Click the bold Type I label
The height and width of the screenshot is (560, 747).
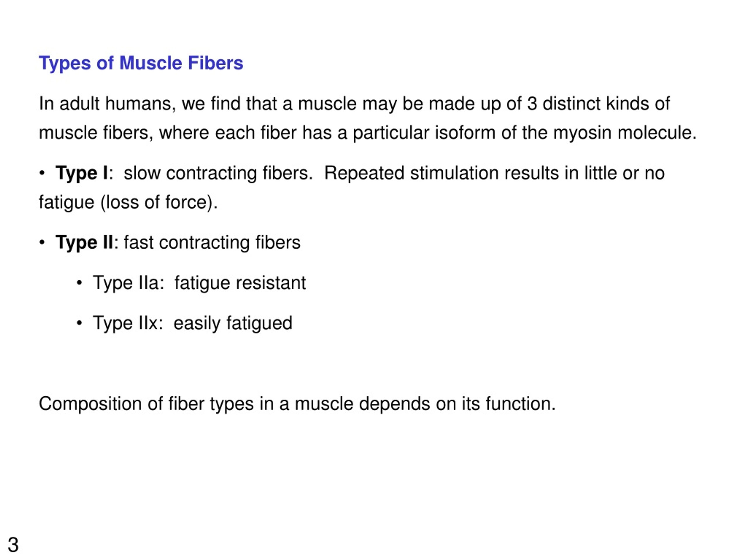coord(82,174)
